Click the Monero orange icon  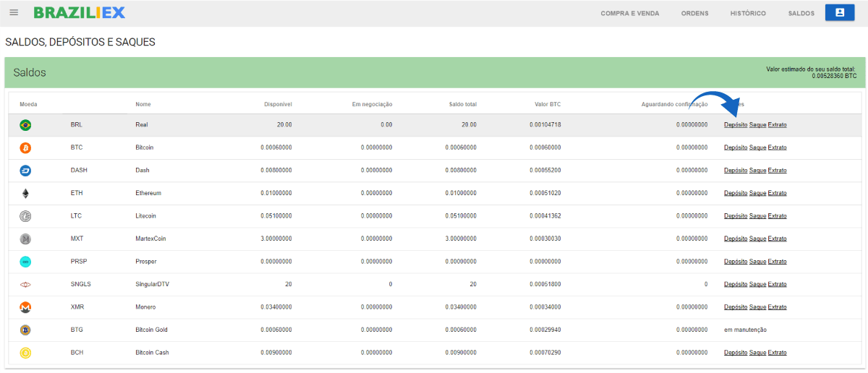(x=25, y=307)
